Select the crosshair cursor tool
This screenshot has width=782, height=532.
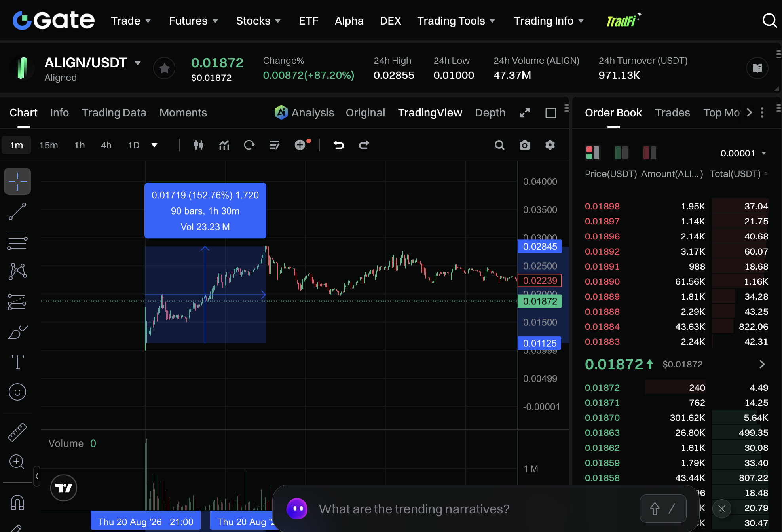pos(17,182)
